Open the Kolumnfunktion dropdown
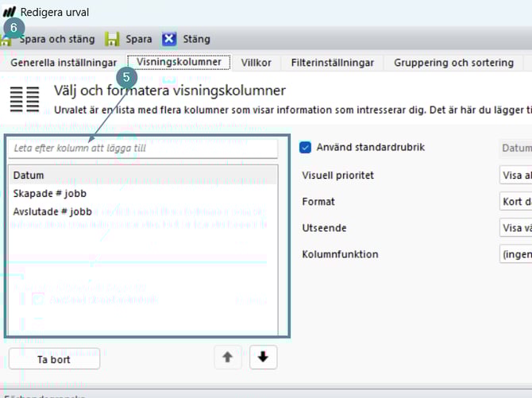The height and width of the screenshot is (398, 532). click(515, 254)
